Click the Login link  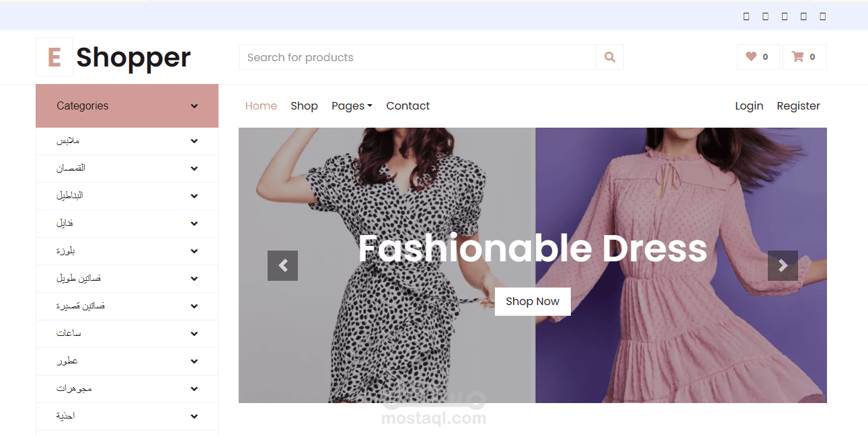(x=749, y=105)
